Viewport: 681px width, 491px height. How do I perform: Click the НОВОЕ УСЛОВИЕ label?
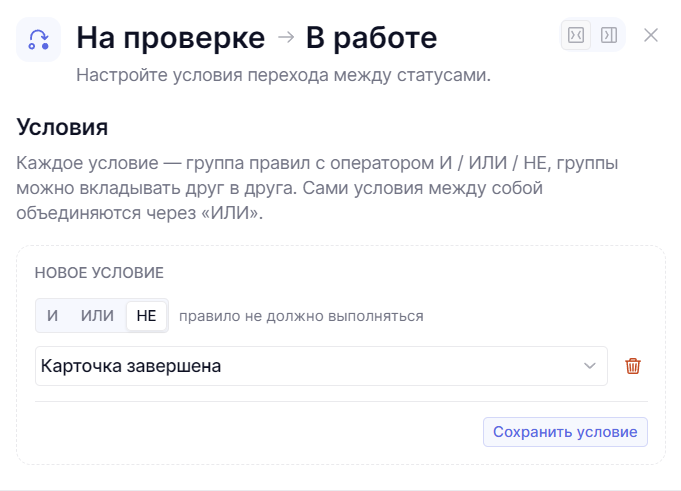99,273
